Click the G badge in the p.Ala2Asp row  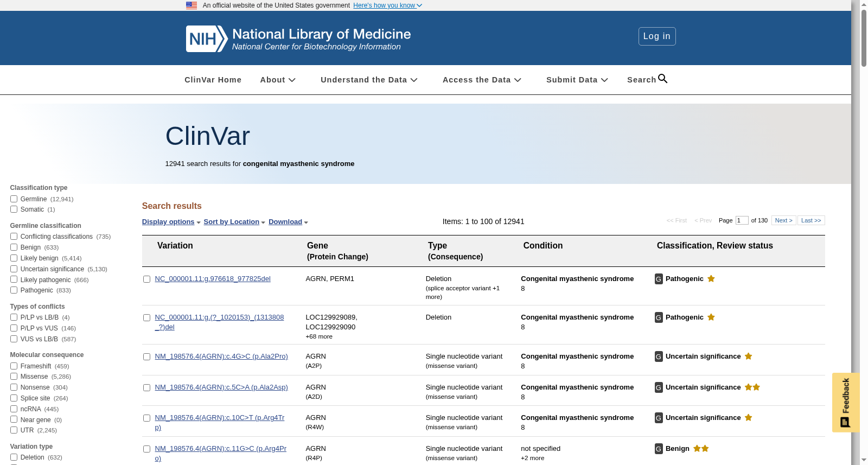(659, 387)
